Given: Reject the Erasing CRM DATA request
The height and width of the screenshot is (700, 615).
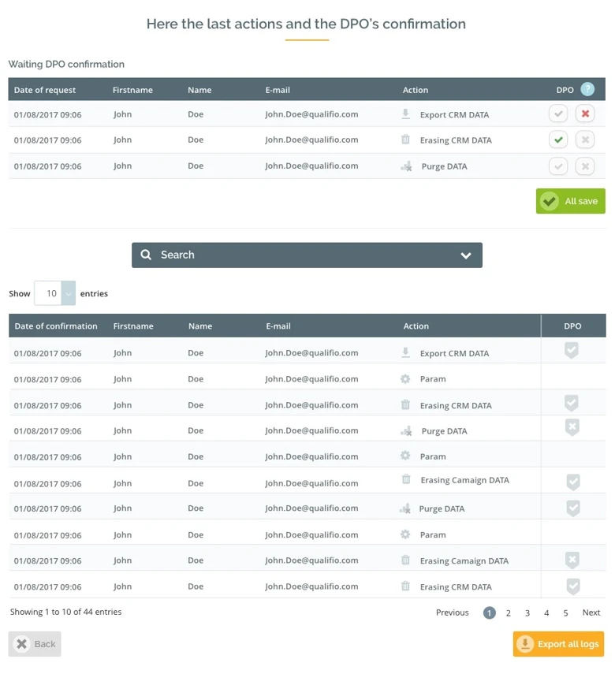Looking at the screenshot, I should pyautogui.click(x=584, y=140).
